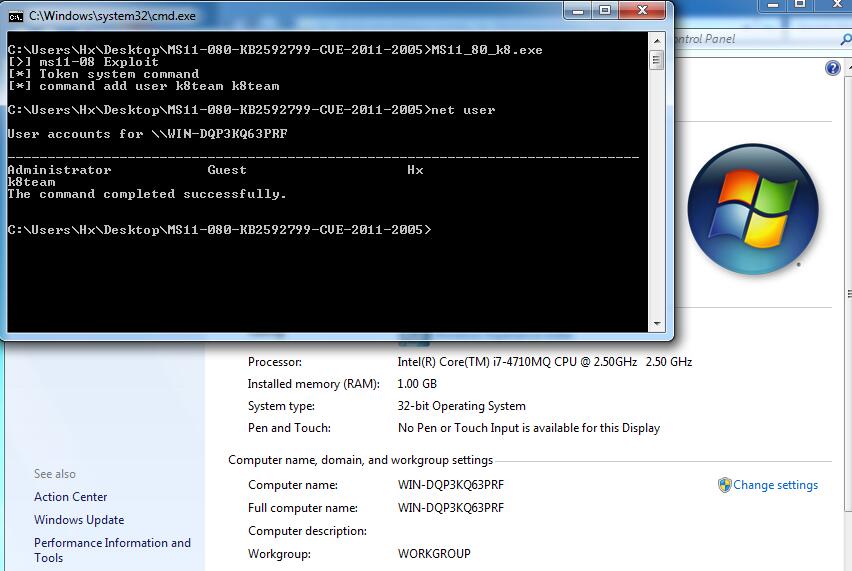The height and width of the screenshot is (571, 852).
Task: Click the cmd scrollbar up arrow
Action: click(x=657, y=42)
